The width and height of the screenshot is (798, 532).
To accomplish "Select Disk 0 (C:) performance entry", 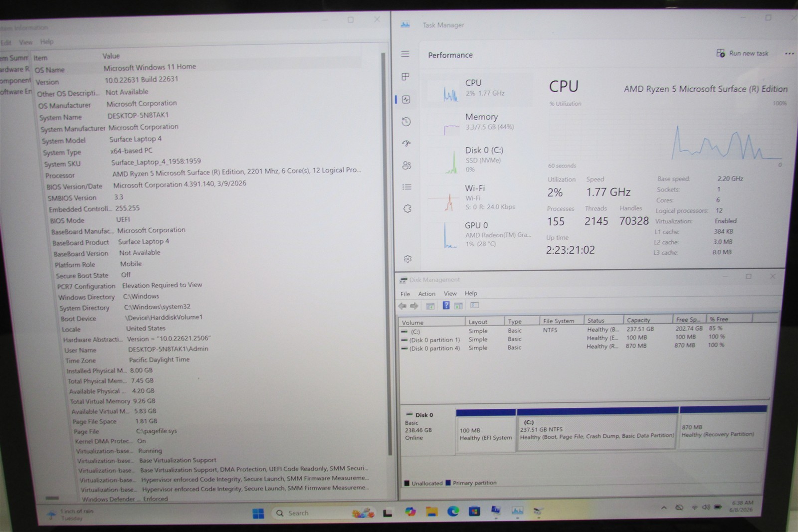I will 480,160.
